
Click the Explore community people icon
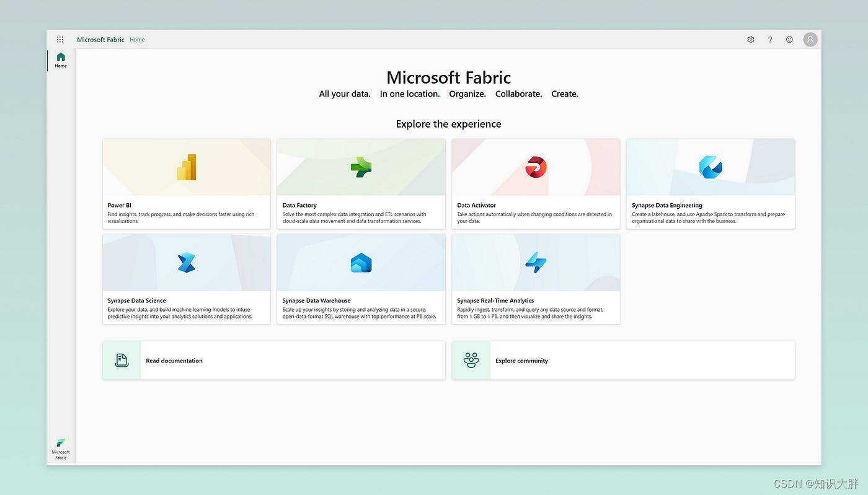coord(471,360)
